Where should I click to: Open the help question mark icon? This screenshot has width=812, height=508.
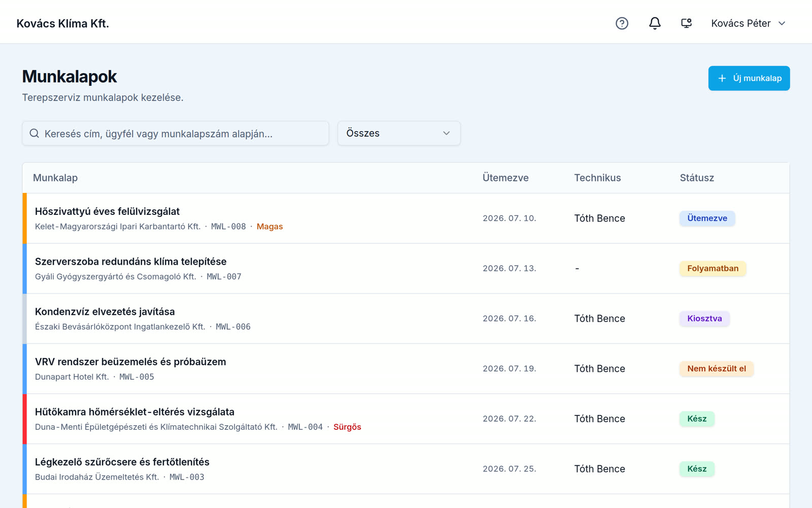point(622,23)
